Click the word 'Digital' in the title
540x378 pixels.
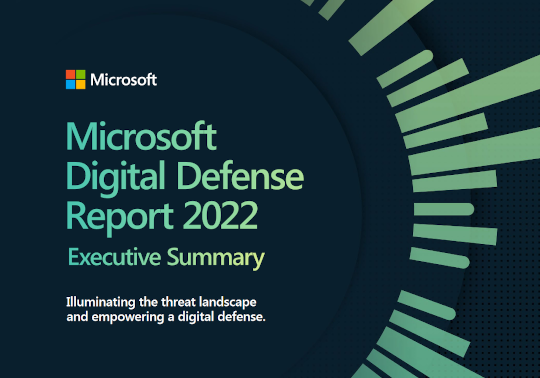[x=116, y=178]
